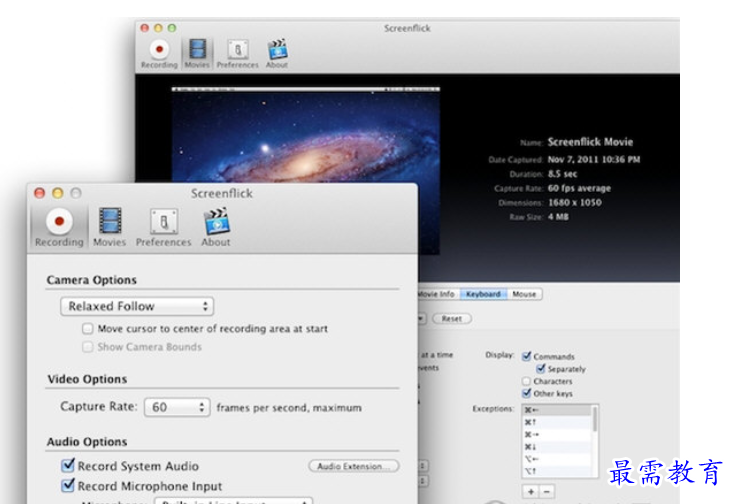Click the Screenflick Movie name text
Screen dimensions: 731x504
coord(590,142)
